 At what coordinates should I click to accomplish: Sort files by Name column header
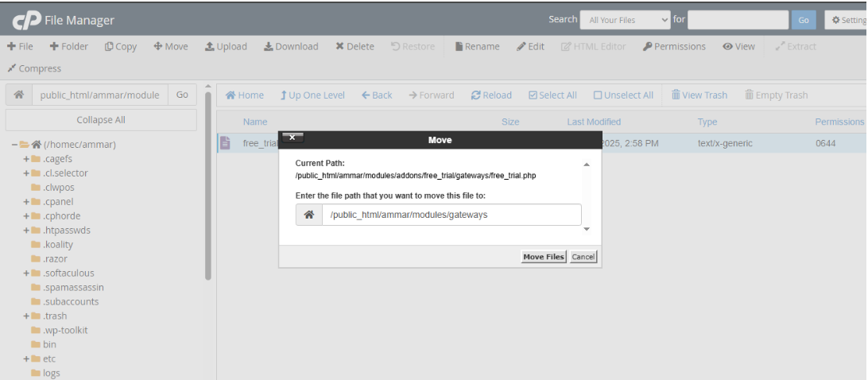[x=255, y=122]
